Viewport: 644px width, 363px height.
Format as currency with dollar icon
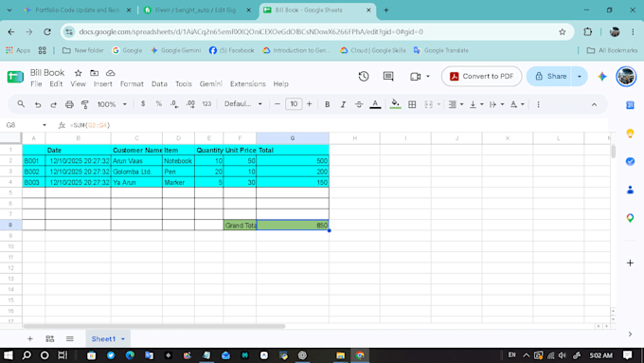click(143, 104)
